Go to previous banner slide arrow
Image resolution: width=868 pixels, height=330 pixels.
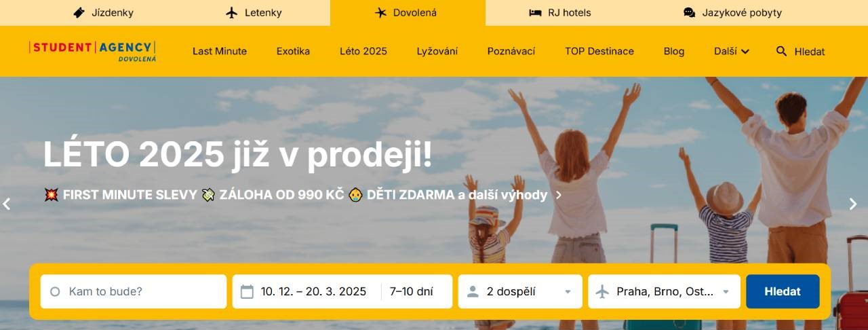7,204
